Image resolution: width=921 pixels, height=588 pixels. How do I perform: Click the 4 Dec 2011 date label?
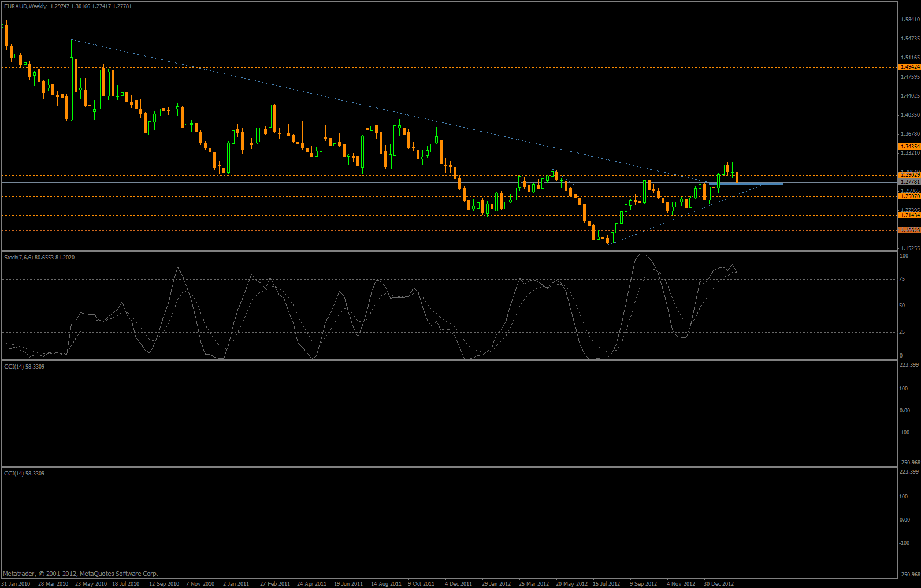458,584
